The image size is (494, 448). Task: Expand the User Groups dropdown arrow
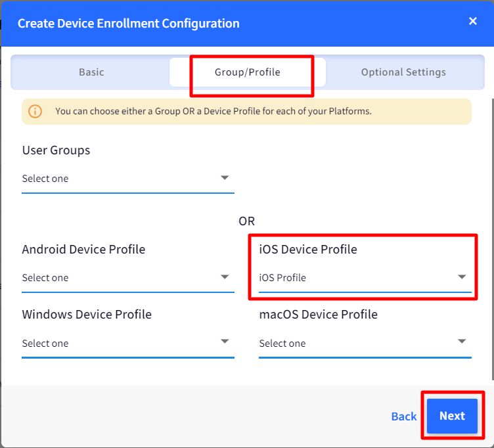(225, 177)
